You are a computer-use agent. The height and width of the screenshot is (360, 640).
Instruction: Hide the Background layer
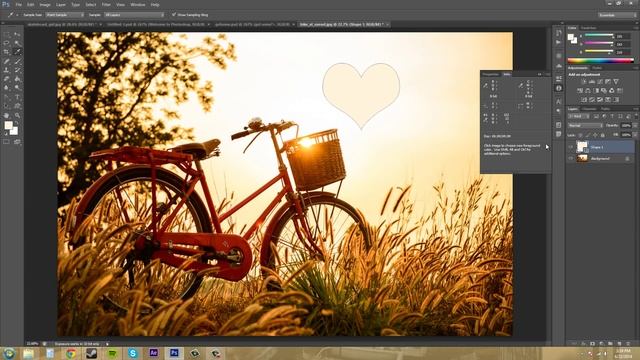pos(570,158)
